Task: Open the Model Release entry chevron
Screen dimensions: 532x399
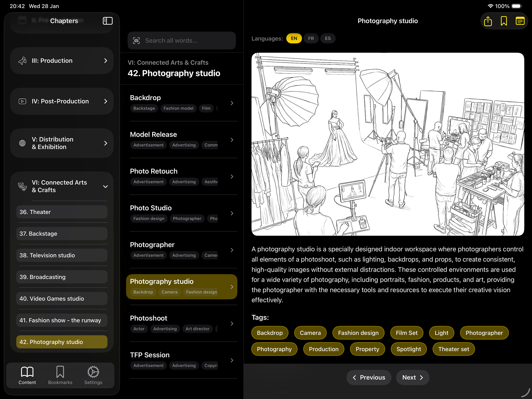Action: pos(232,140)
